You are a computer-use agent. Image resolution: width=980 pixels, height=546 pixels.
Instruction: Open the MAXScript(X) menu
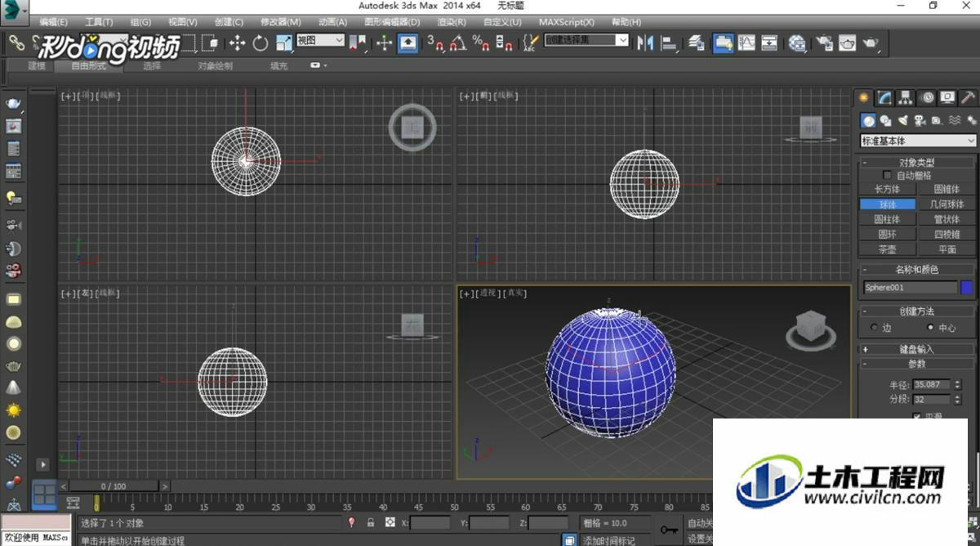pos(567,22)
